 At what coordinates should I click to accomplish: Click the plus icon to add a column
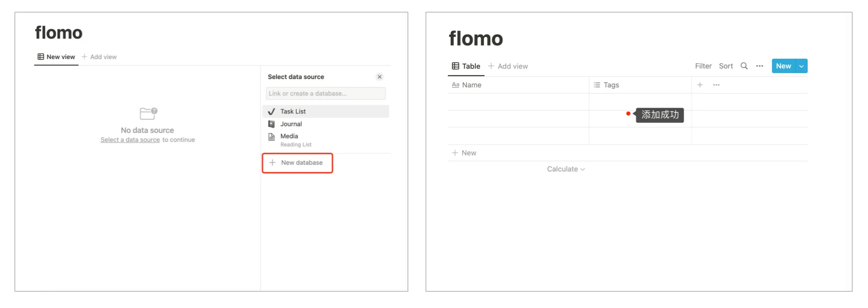pyautogui.click(x=700, y=85)
